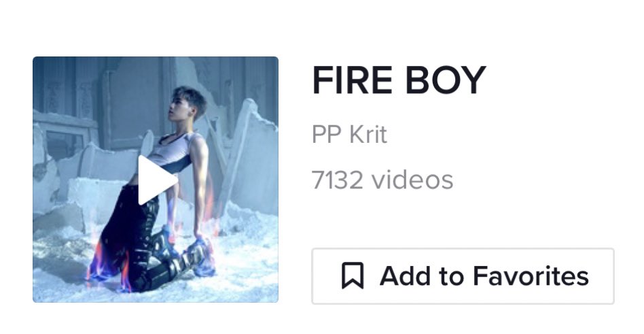Click the bold FIRE BOY heading
Screen dimensions: 644x334
pyautogui.click(x=399, y=80)
